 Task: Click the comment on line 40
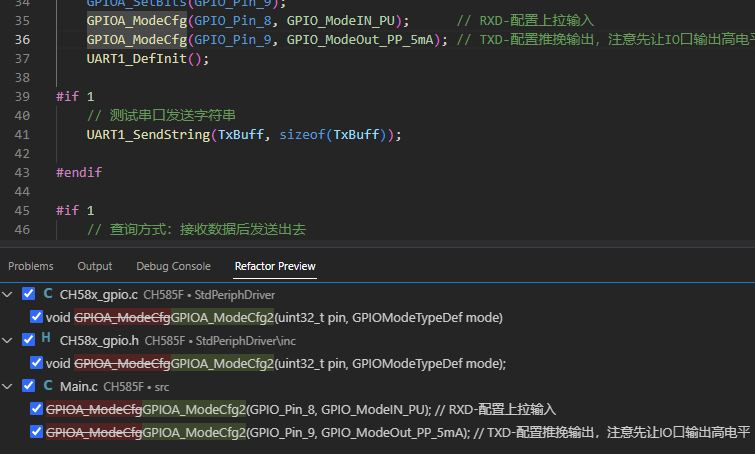click(x=161, y=116)
